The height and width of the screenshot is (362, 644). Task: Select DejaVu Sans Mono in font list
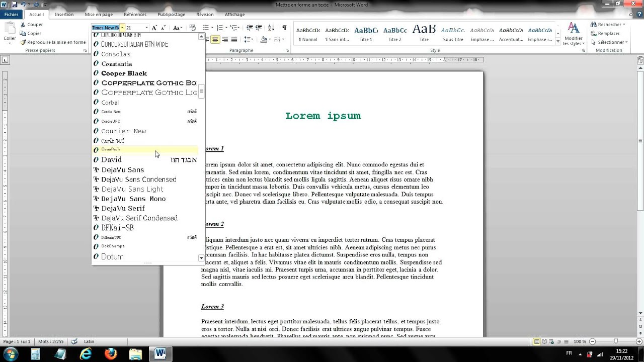click(145, 199)
